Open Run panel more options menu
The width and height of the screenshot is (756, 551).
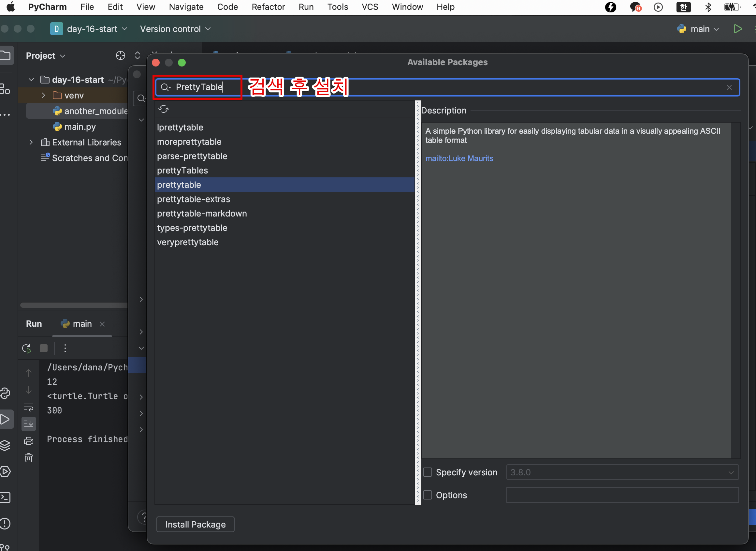65,348
